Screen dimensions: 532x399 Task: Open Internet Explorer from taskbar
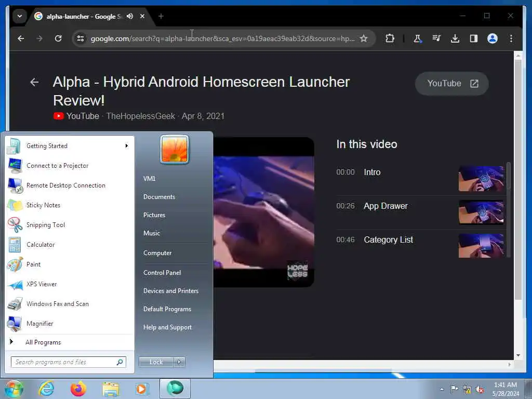point(46,389)
